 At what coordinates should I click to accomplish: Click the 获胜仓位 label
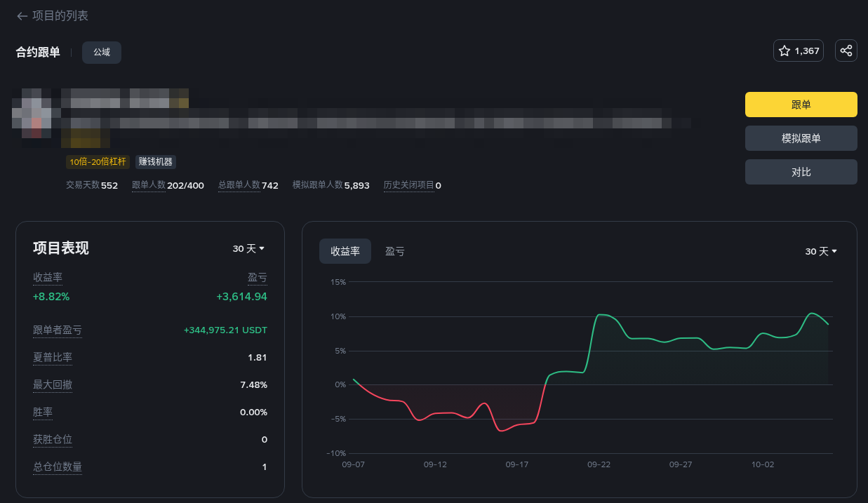point(53,439)
